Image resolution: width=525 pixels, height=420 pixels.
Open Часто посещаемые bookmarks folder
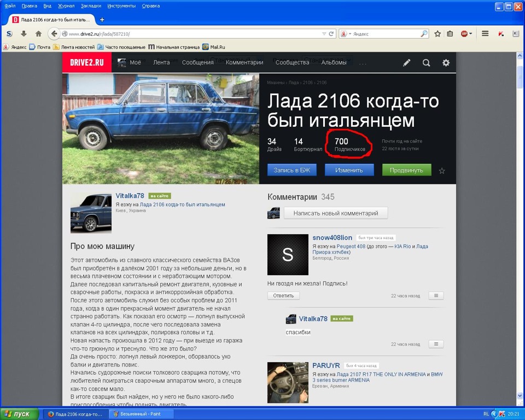(121, 47)
